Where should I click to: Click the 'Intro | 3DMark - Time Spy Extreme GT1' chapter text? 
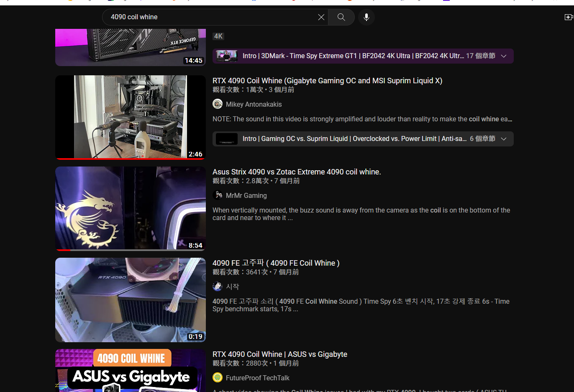[x=353, y=56]
